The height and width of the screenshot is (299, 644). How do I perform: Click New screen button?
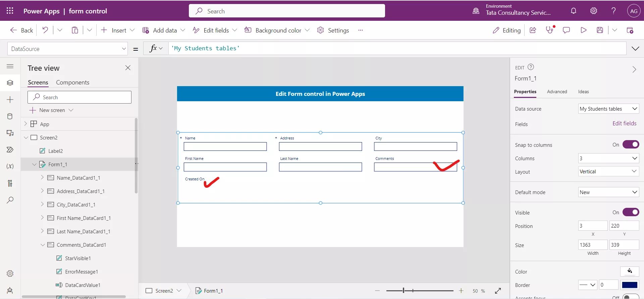pyautogui.click(x=51, y=110)
